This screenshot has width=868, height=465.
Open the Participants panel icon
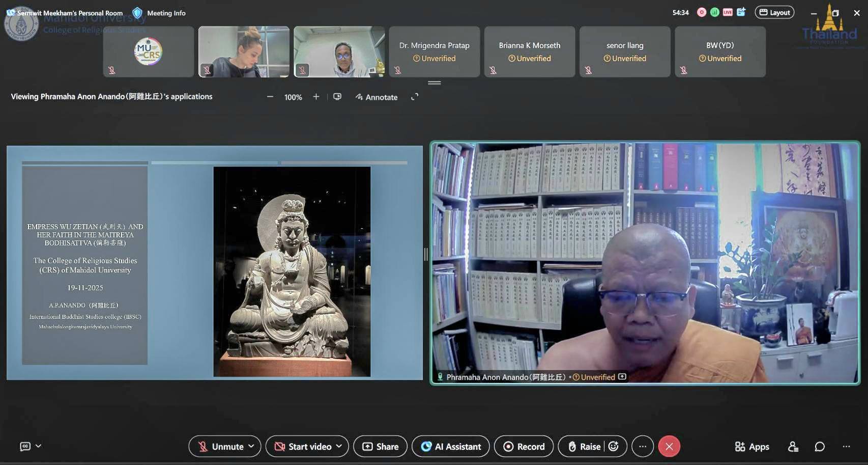click(x=793, y=447)
